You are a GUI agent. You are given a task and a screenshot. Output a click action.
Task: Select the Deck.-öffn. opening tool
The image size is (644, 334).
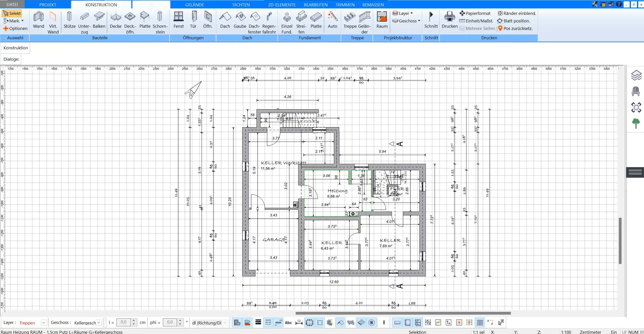(x=130, y=23)
